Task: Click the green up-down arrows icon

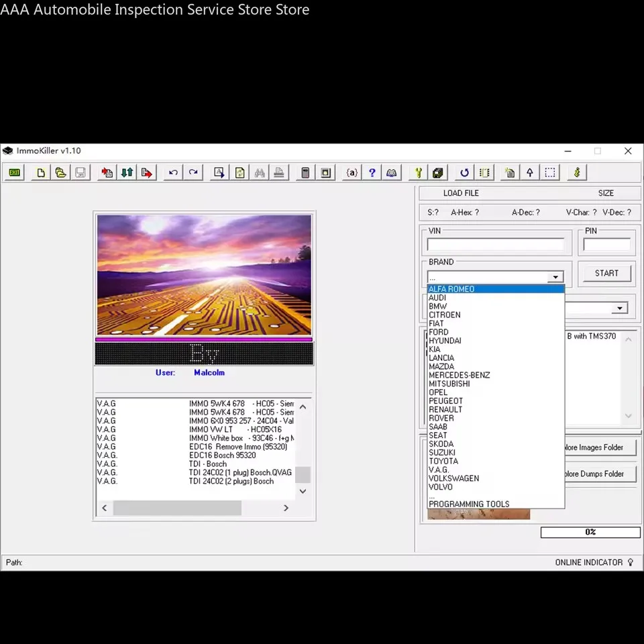Action: coord(127,172)
